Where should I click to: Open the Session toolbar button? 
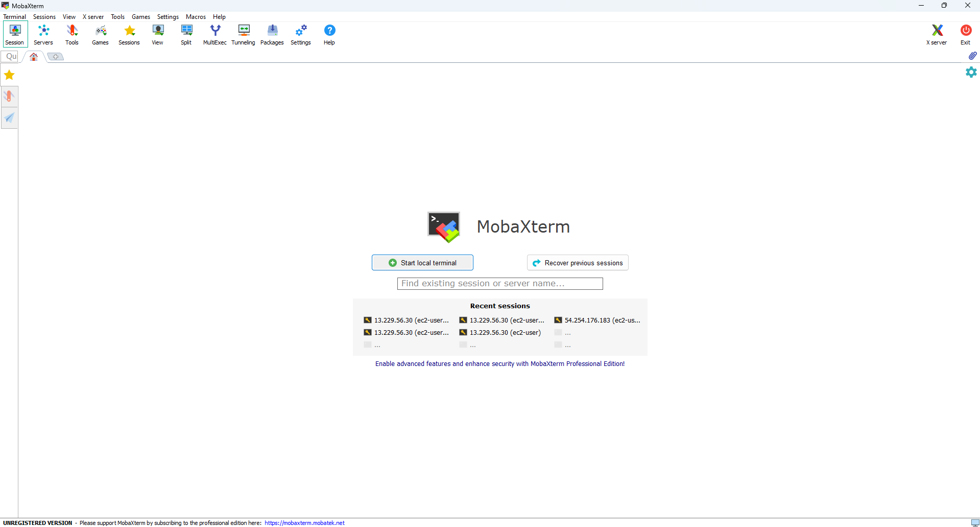point(15,35)
